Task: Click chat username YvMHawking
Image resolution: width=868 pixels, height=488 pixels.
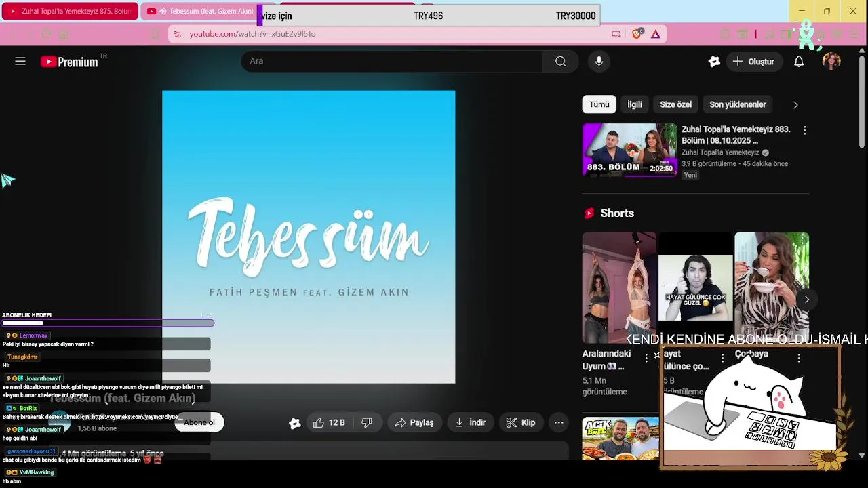Action: click(x=36, y=472)
